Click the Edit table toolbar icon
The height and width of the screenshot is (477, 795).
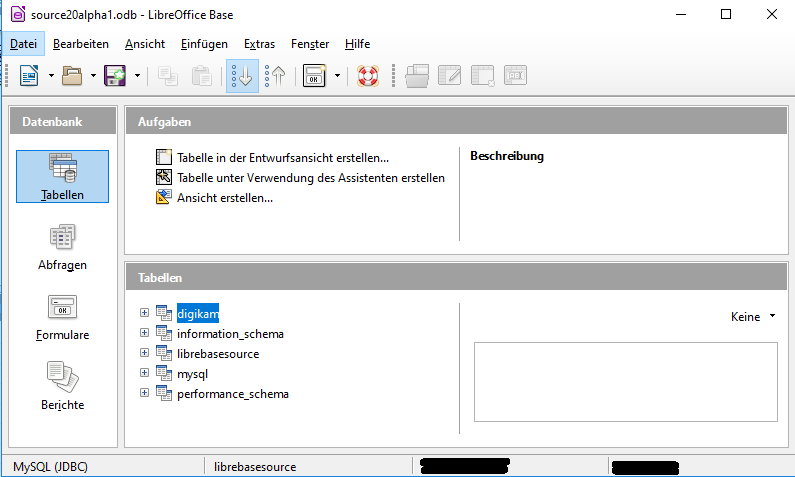coord(450,76)
